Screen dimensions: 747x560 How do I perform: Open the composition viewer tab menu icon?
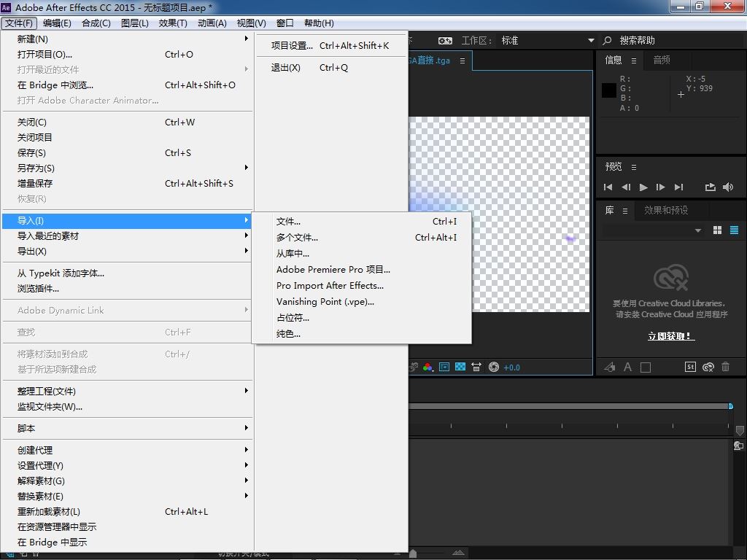tap(462, 61)
